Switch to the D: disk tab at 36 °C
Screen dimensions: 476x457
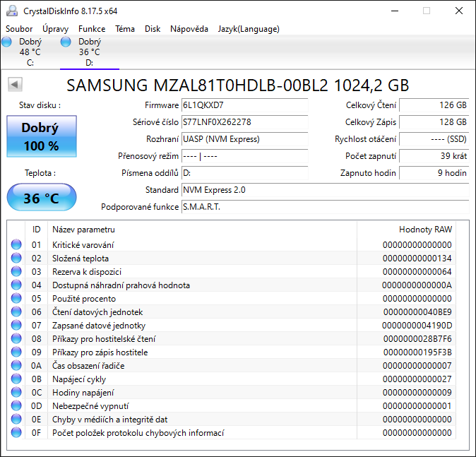(90, 52)
